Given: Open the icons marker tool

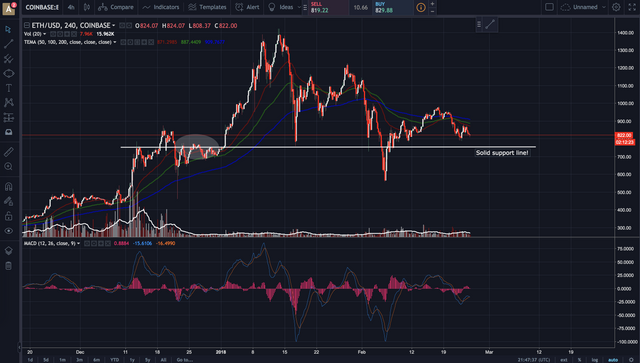Looking at the screenshot, I should (8, 132).
